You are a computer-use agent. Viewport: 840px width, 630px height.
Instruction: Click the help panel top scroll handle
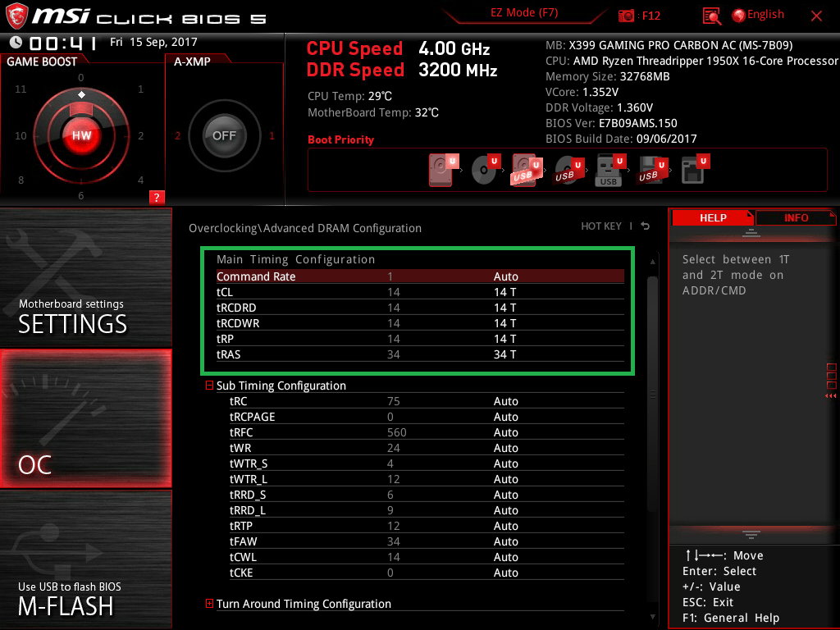pyautogui.click(x=751, y=232)
